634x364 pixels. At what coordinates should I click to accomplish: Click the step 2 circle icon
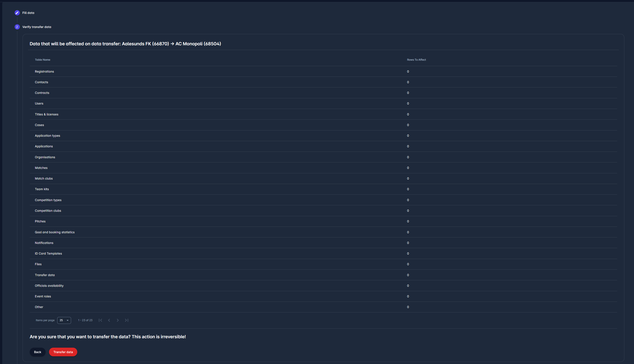(17, 27)
